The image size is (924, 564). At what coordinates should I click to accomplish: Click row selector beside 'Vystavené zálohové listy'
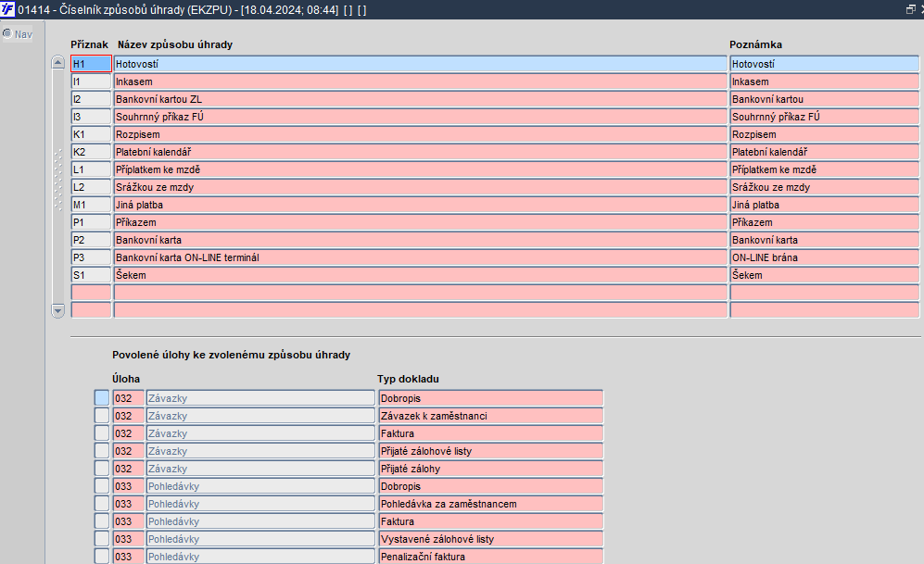click(102, 539)
